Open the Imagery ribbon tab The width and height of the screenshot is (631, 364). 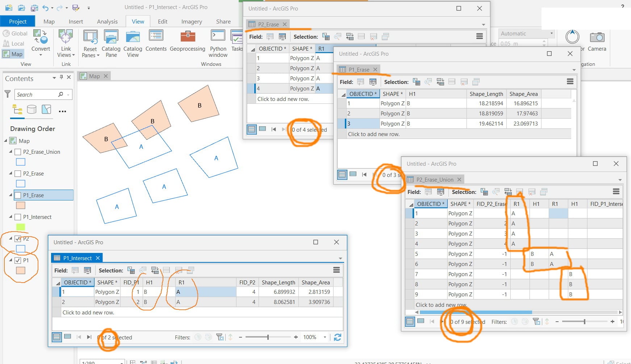(x=192, y=22)
